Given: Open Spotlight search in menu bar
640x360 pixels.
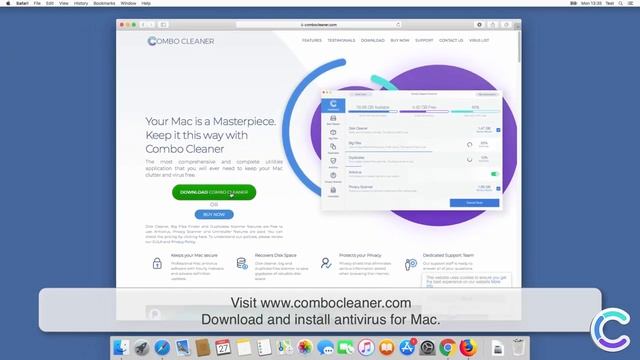Looking at the screenshot, I should pos(620,3).
